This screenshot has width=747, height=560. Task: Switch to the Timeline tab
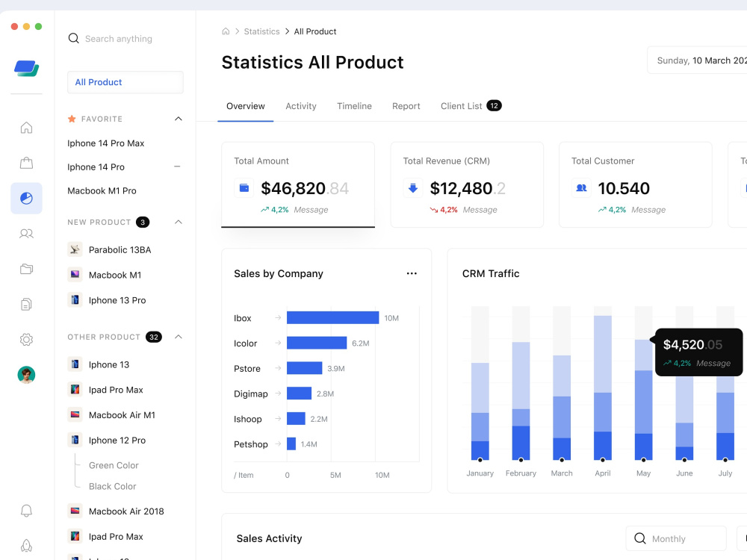click(354, 106)
